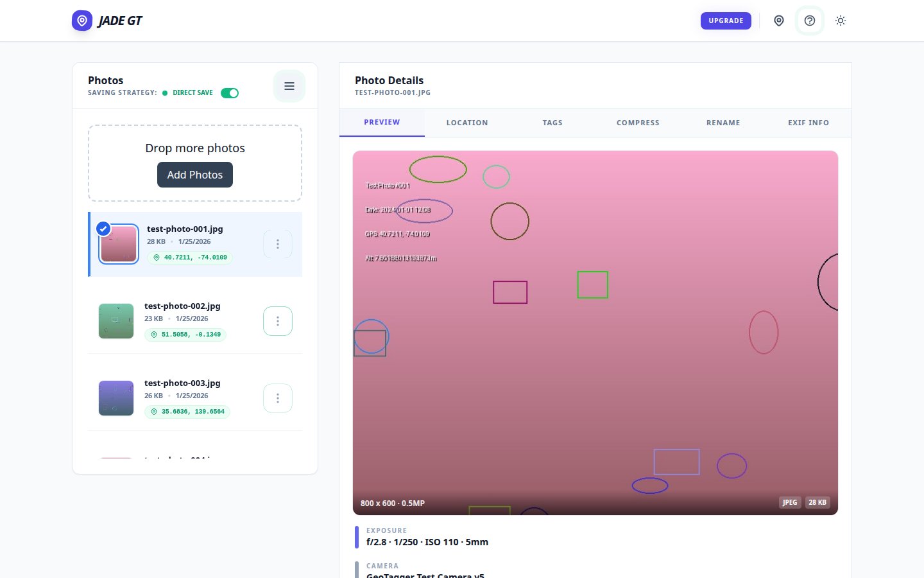Uncheck the test-photo-001.jpg selection checkmark
Image resolution: width=924 pixels, height=578 pixels.
pos(103,229)
